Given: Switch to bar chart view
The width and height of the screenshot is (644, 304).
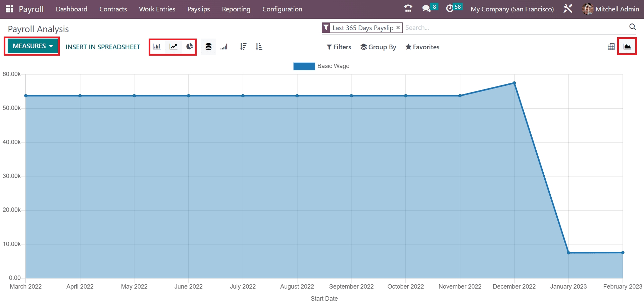Looking at the screenshot, I should pos(157,47).
